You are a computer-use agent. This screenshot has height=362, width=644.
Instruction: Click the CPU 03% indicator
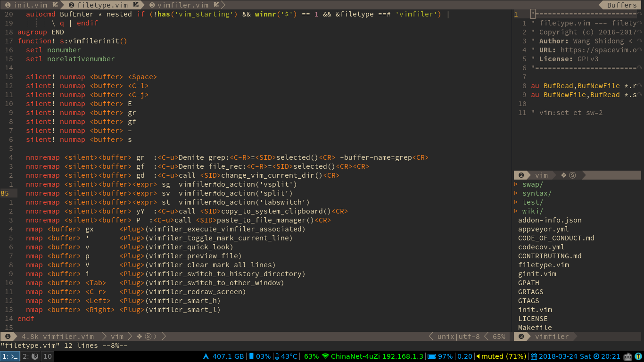click(x=260, y=356)
